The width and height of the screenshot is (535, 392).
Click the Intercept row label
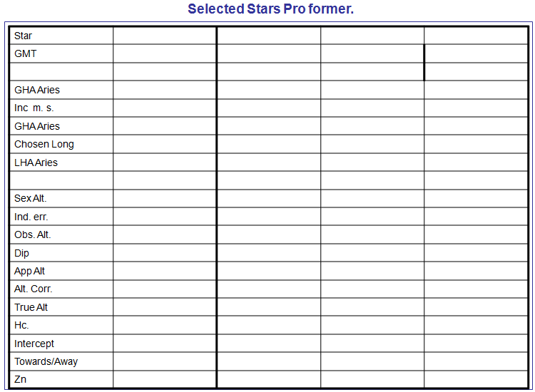click(x=61, y=344)
